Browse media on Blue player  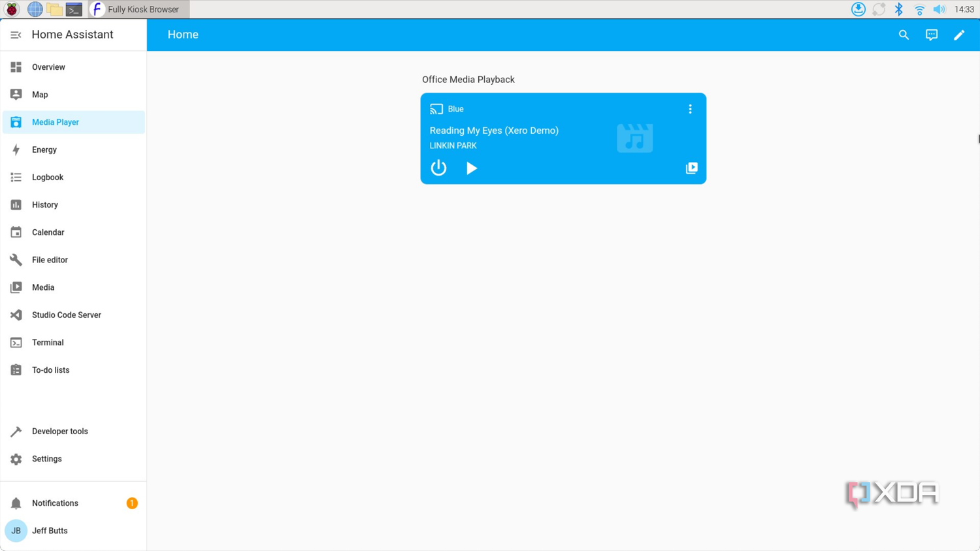(692, 168)
